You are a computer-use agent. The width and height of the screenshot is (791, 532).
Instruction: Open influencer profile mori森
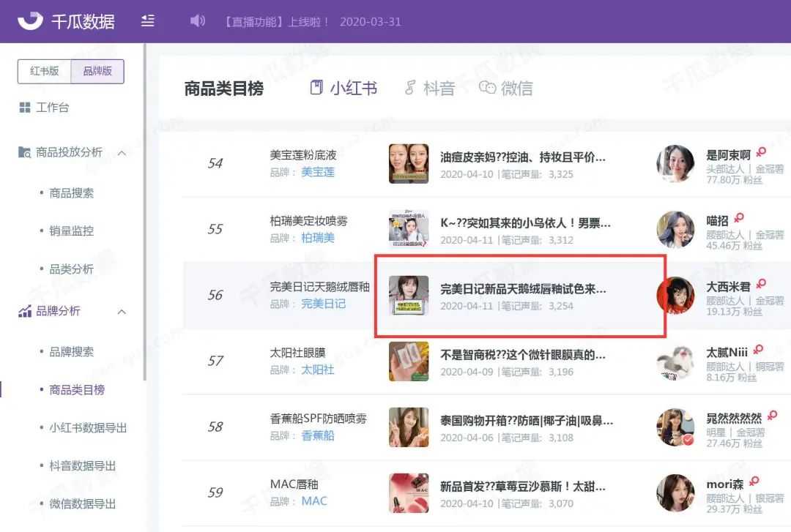coord(725,484)
